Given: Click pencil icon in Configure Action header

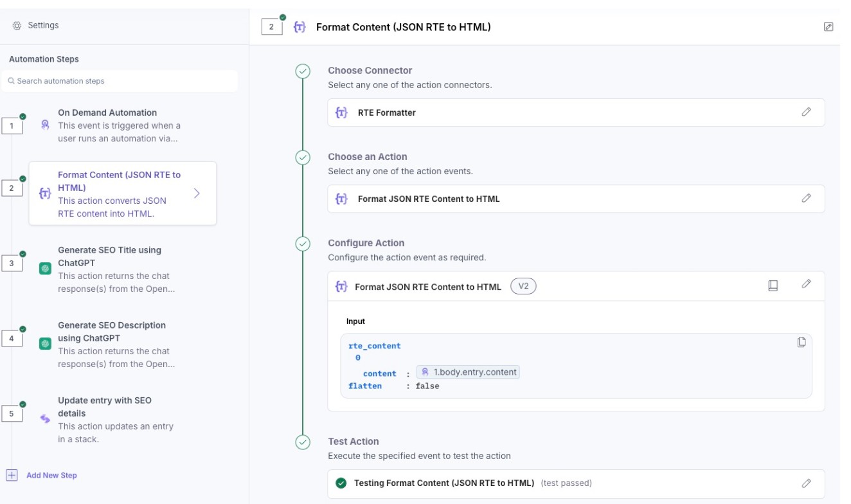Looking at the screenshot, I should pyautogui.click(x=806, y=284).
